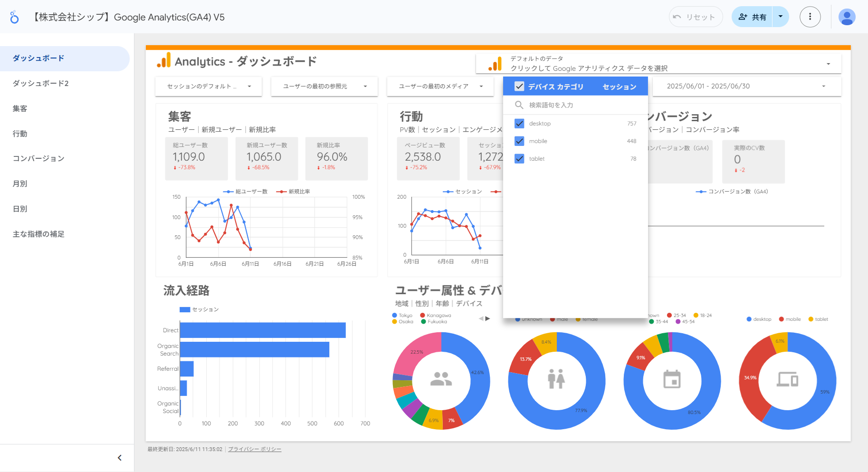Click the 35-44 age legend entry
The height and width of the screenshot is (472, 868).
point(658,321)
